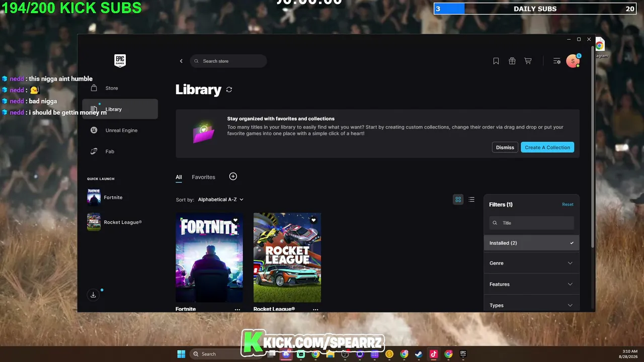Click the Search store field

coord(228,61)
